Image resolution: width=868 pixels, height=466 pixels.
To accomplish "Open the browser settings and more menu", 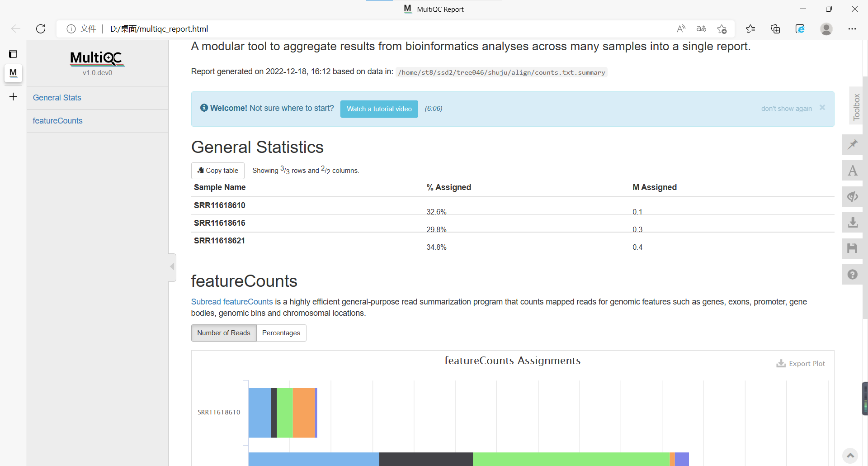I will (x=852, y=29).
